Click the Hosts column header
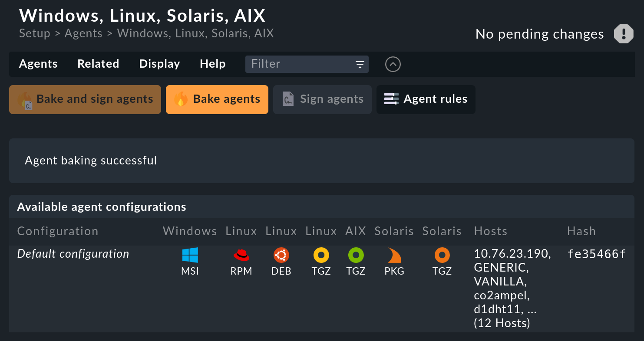 coord(491,231)
